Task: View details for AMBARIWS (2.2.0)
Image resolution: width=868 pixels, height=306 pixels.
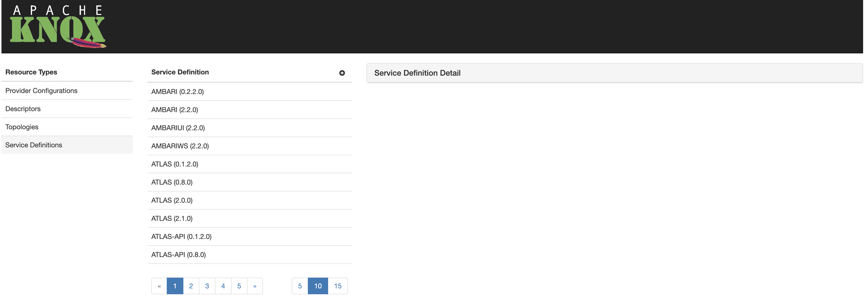Action: point(180,146)
